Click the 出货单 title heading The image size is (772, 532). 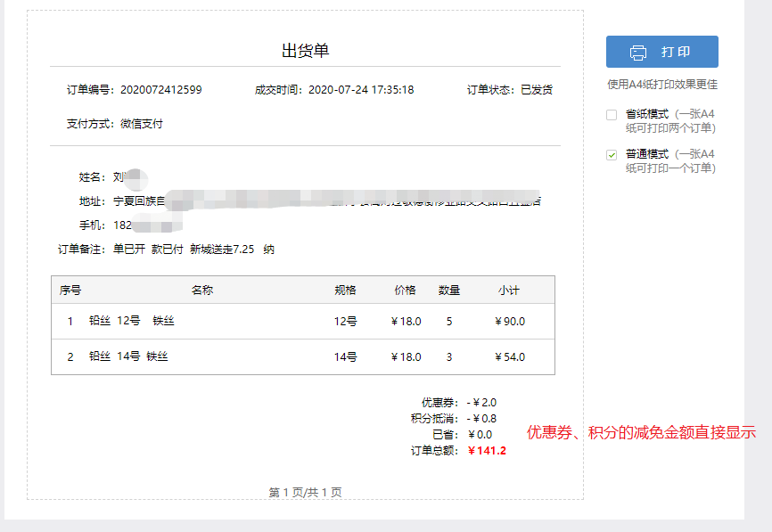(x=306, y=51)
